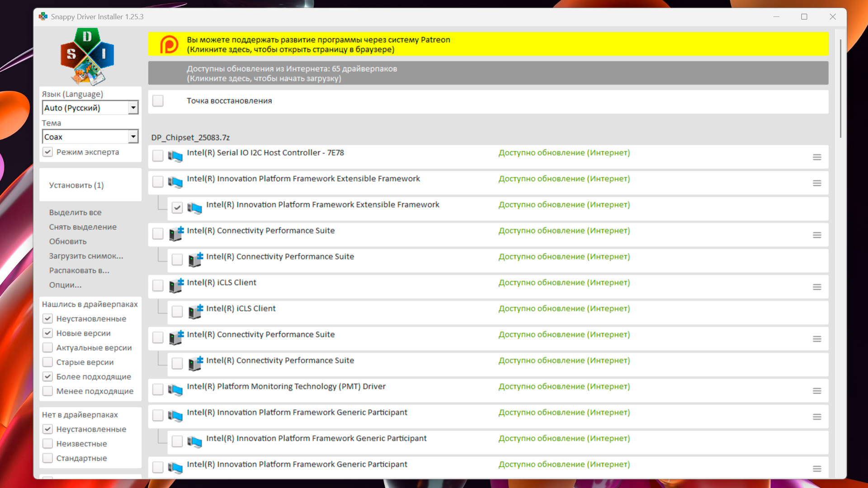
Task: Click the icon beside the indented Innovation Platform Framework Generic Participant row
Action: (x=195, y=441)
